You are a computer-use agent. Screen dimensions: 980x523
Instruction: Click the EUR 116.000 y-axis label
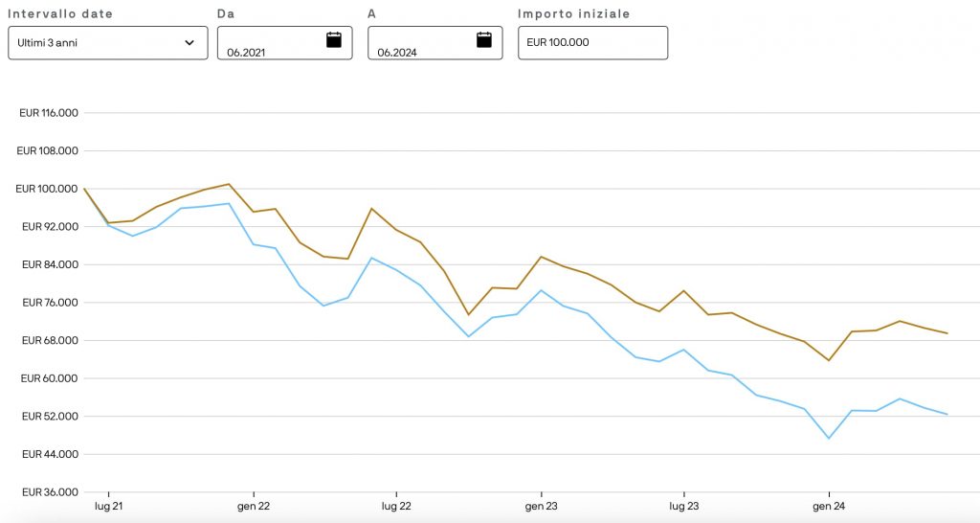pos(48,113)
